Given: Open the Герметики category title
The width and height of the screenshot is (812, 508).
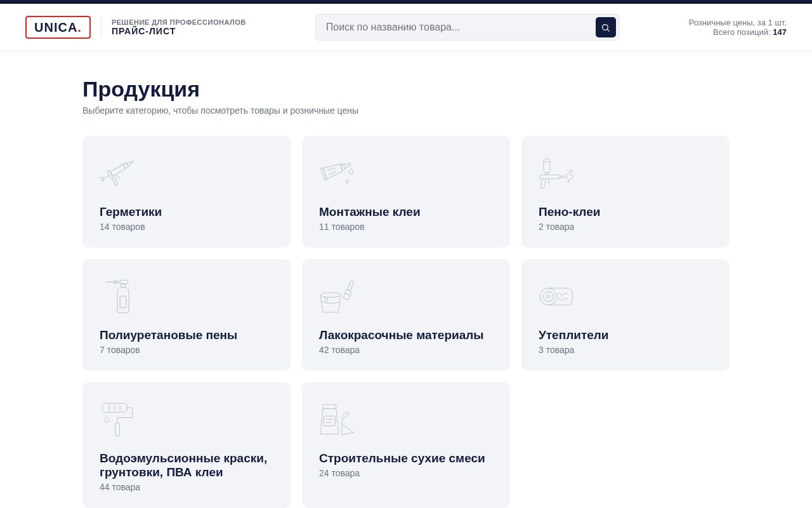Looking at the screenshot, I should pos(131,212).
